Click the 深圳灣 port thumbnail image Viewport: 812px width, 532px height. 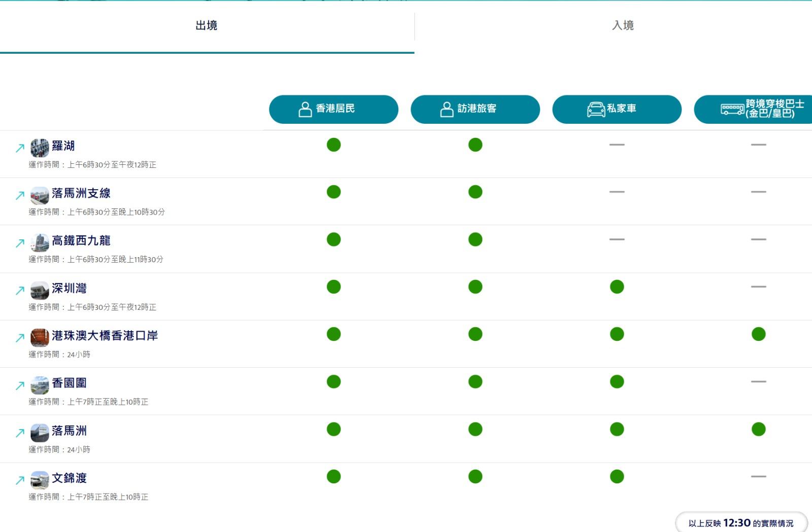tap(40, 288)
